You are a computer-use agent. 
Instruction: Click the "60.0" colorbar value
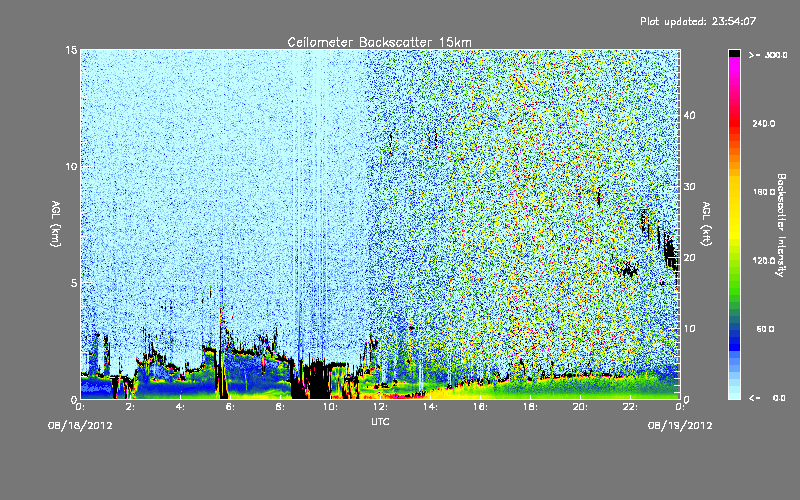(765, 329)
